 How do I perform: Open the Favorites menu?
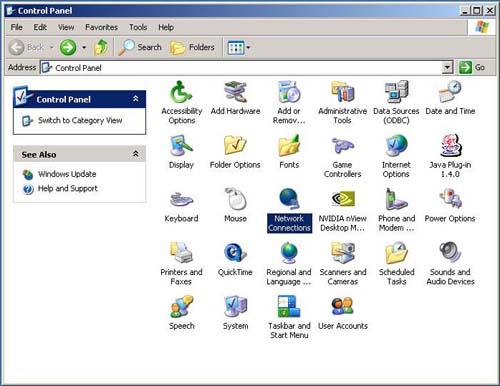(x=101, y=27)
